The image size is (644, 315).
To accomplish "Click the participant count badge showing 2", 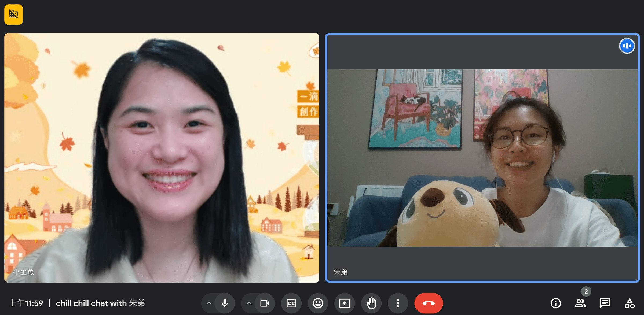I will (586, 291).
